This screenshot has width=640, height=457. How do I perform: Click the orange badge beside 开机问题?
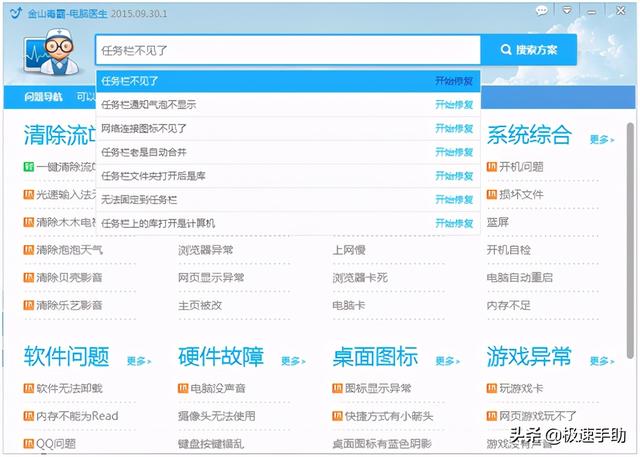(x=492, y=166)
